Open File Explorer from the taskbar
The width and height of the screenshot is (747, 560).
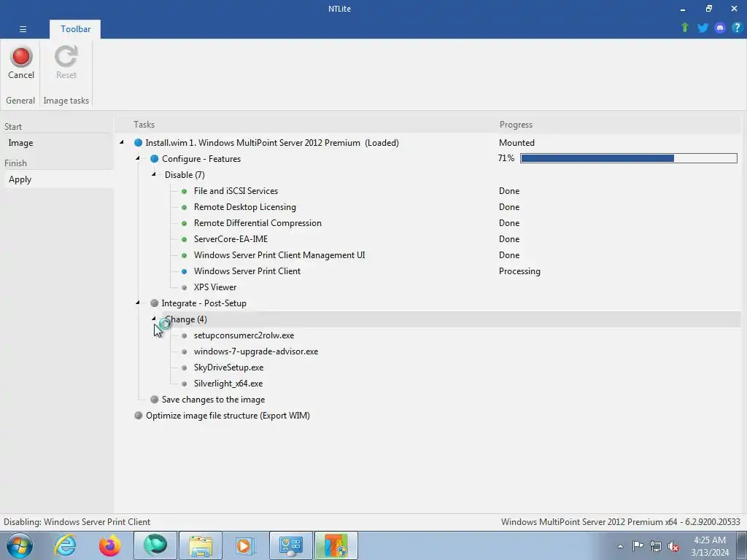pos(201,545)
